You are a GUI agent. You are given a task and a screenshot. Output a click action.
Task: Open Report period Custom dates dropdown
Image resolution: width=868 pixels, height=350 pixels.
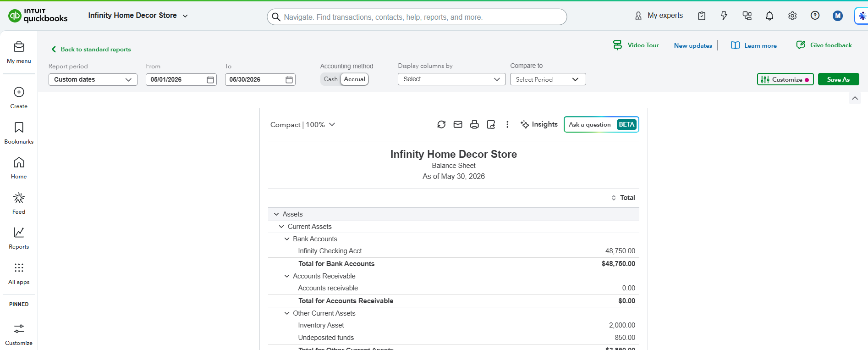pyautogui.click(x=93, y=79)
